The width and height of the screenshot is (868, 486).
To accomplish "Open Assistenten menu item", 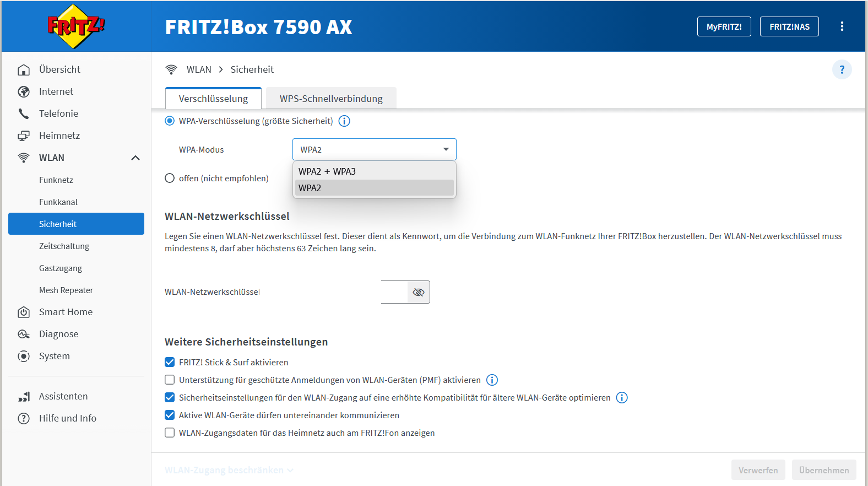I will point(76,396).
